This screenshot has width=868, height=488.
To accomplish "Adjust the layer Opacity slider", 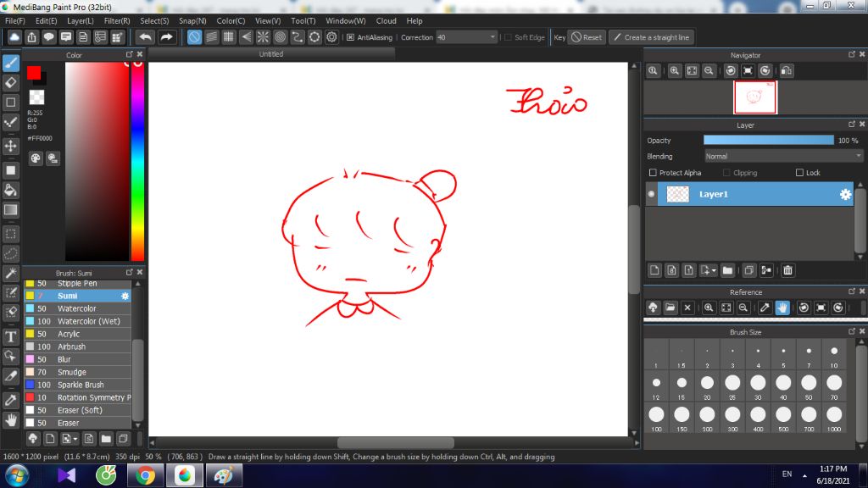I will point(768,141).
